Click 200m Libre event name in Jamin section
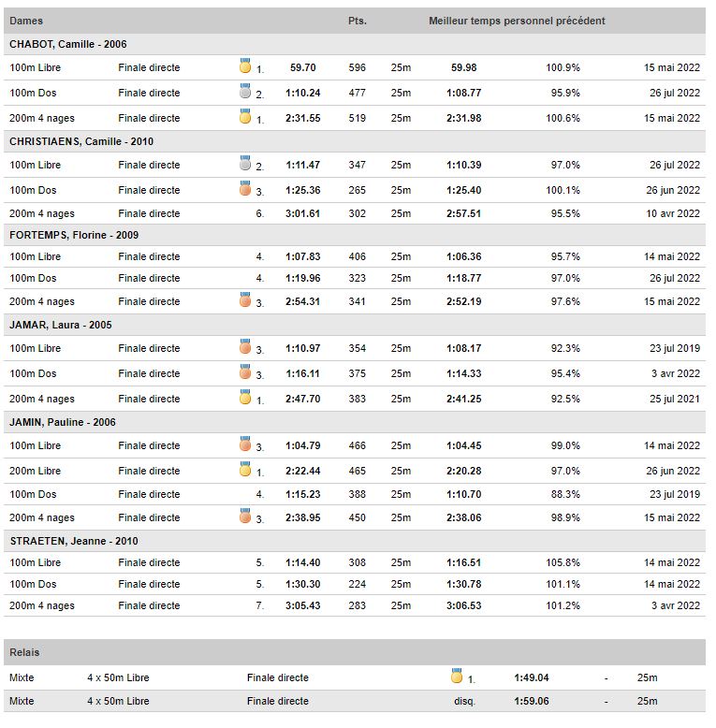Image resolution: width=716 pixels, height=728 pixels. 36,471
